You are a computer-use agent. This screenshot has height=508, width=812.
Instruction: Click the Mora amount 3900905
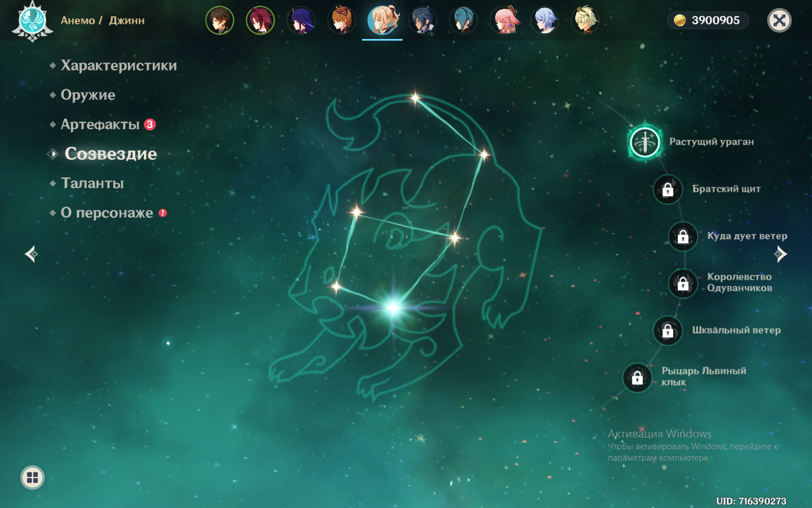pyautogui.click(x=716, y=20)
